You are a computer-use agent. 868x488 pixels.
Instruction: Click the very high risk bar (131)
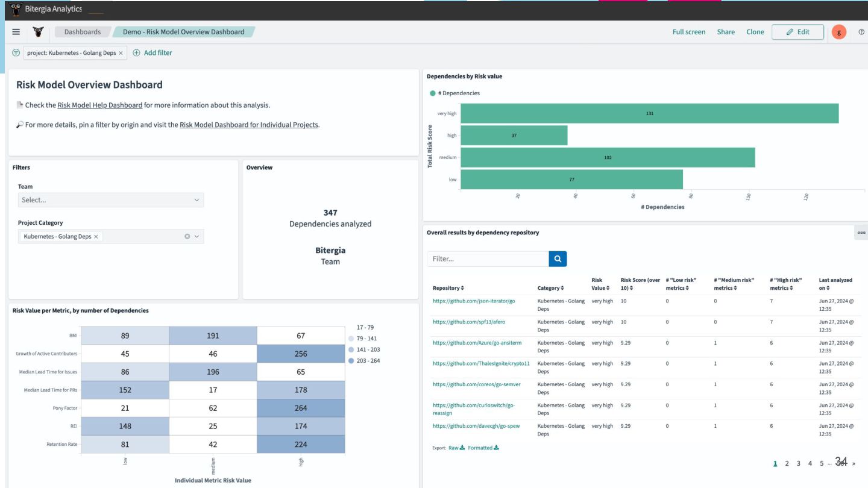(649, 113)
